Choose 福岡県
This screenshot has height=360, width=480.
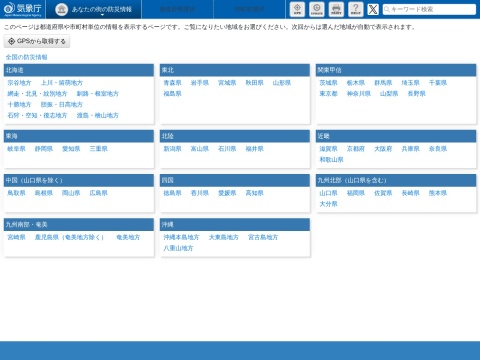point(356,193)
